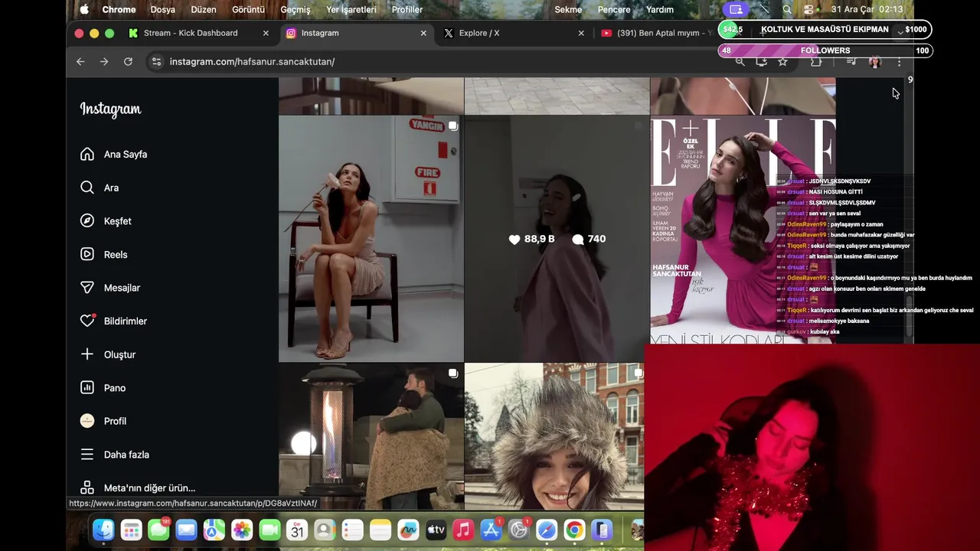The image size is (980, 551).
Task: Open the Görüntü menu
Action: pyautogui.click(x=248, y=9)
